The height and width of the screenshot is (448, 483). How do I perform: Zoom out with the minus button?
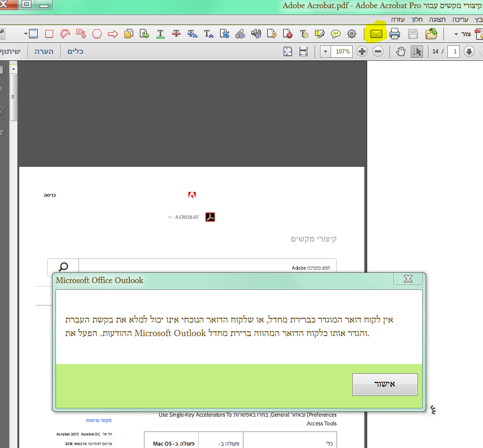(x=378, y=52)
